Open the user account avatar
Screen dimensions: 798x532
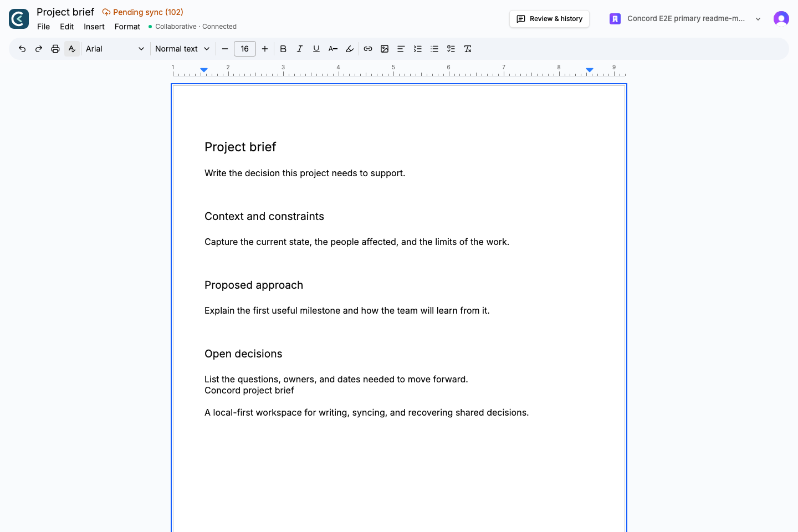pos(781,19)
